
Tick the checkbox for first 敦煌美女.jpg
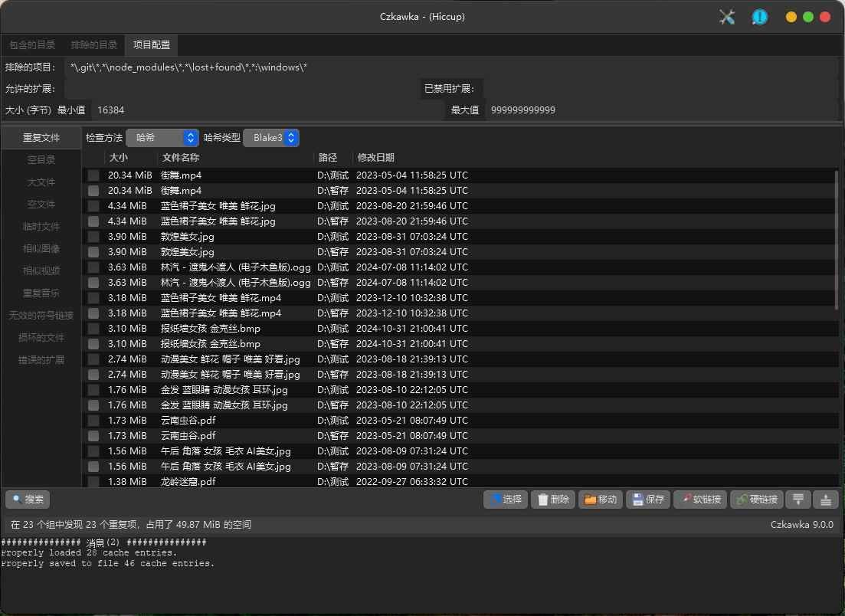coord(93,237)
